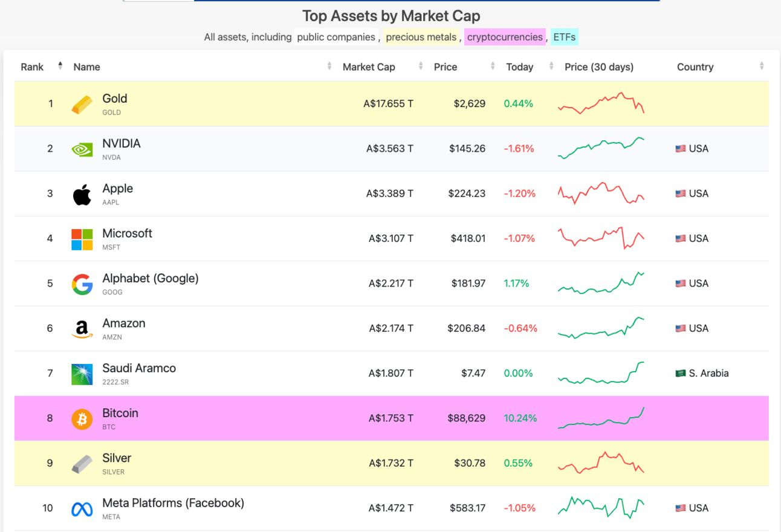The width and height of the screenshot is (781, 532).
Task: Click the Amazon smile logo
Action: coord(82,328)
